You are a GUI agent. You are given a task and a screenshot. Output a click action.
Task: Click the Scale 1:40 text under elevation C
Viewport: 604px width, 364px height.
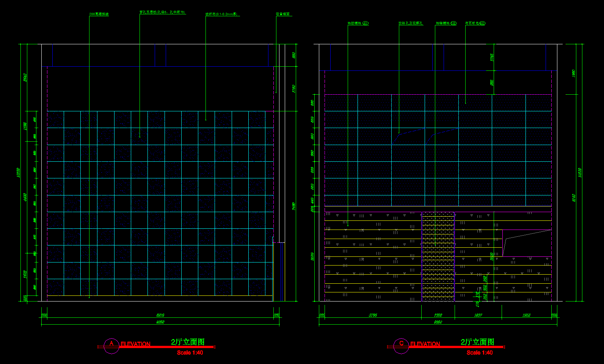pyautogui.click(x=480, y=353)
